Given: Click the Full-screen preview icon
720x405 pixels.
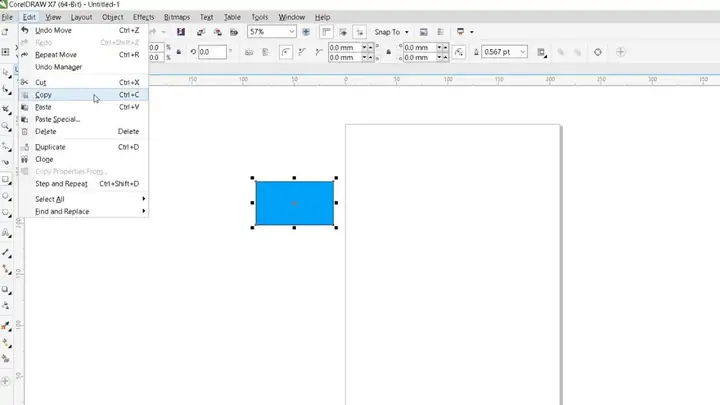Looking at the screenshot, I should click(306, 32).
